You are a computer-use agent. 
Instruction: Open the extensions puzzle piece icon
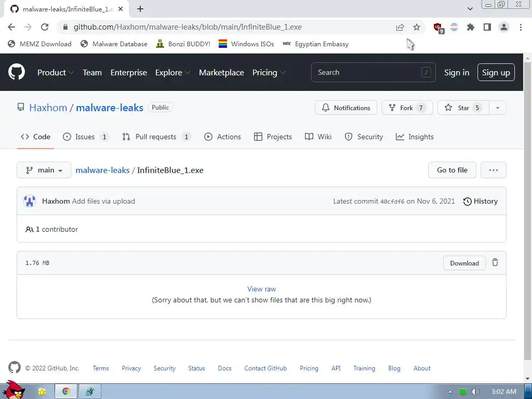pos(470,27)
